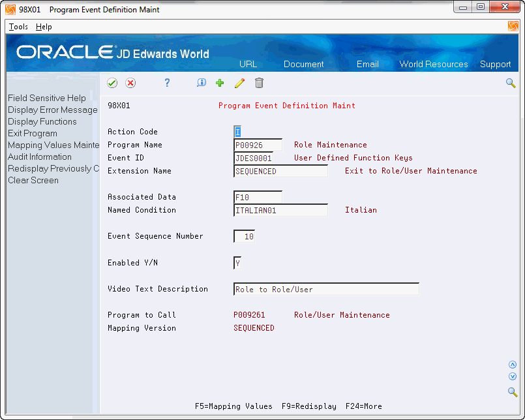525x420 pixels.
Task: Click the green checkmark OK icon
Action: (x=112, y=83)
